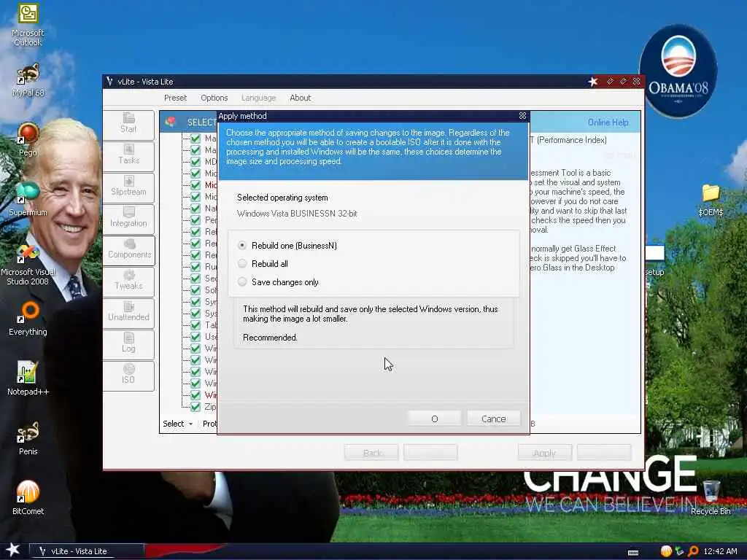Open Microsoft Outlook desktop icon
747x560 pixels.
pyautogui.click(x=28, y=25)
